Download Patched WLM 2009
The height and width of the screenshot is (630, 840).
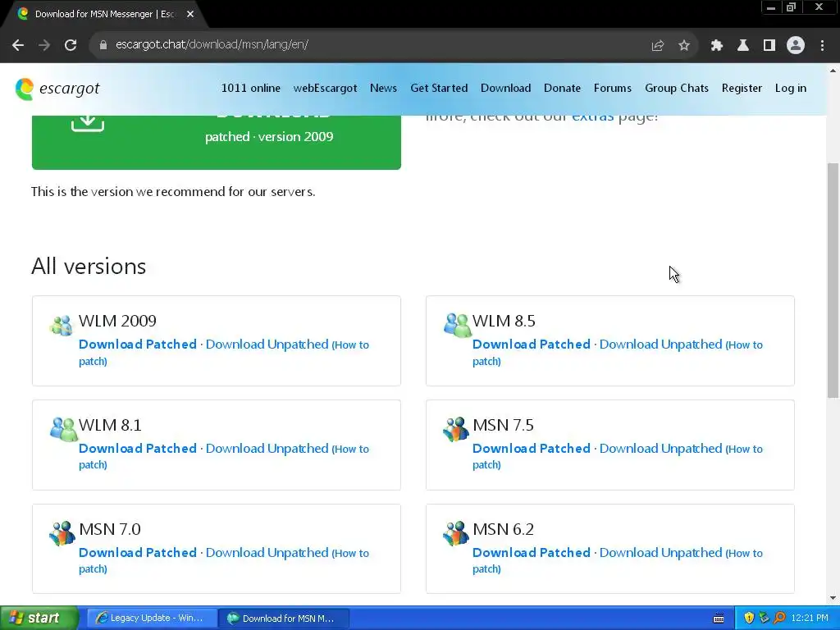coord(138,345)
